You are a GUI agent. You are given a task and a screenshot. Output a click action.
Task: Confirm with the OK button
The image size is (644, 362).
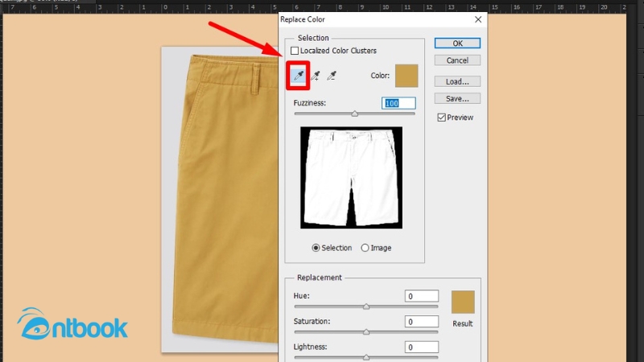click(457, 43)
